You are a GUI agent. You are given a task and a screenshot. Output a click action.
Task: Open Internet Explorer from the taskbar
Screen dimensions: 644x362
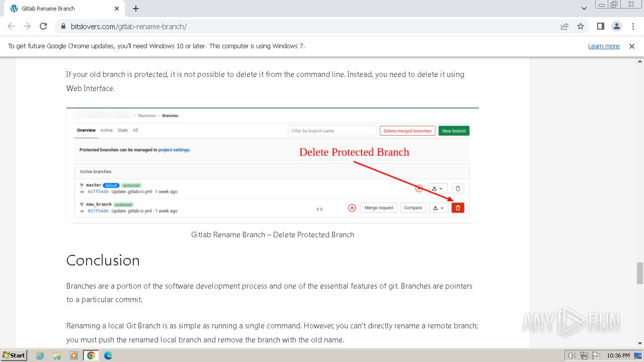[x=40, y=355]
